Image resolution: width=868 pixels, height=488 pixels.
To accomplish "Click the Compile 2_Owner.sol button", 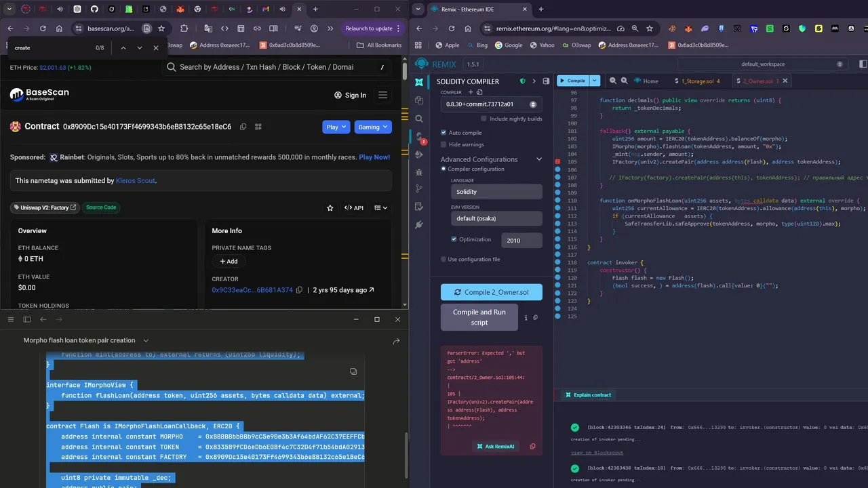I will point(492,292).
